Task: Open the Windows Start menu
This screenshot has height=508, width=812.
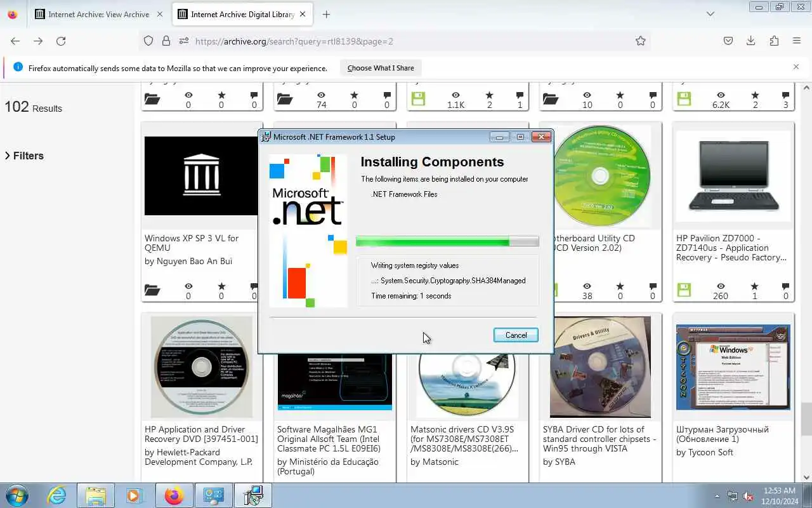Action: click(x=16, y=495)
